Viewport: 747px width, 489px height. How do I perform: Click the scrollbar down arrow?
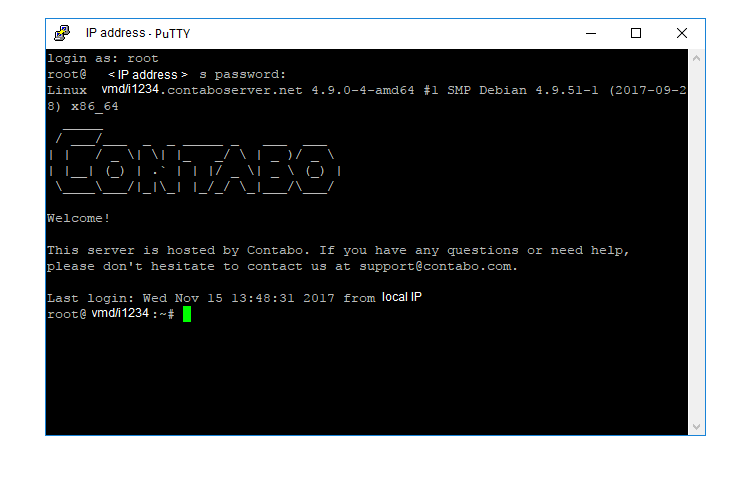[696, 427]
